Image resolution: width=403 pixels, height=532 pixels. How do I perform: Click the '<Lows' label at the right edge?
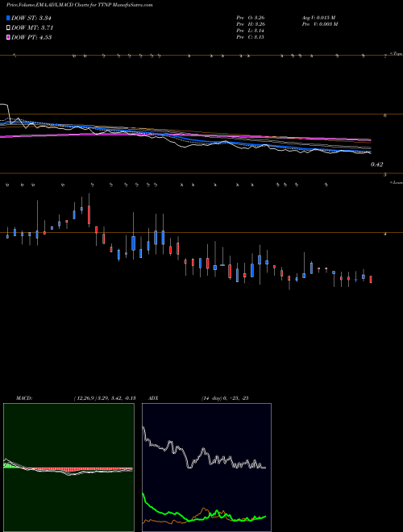click(x=396, y=182)
